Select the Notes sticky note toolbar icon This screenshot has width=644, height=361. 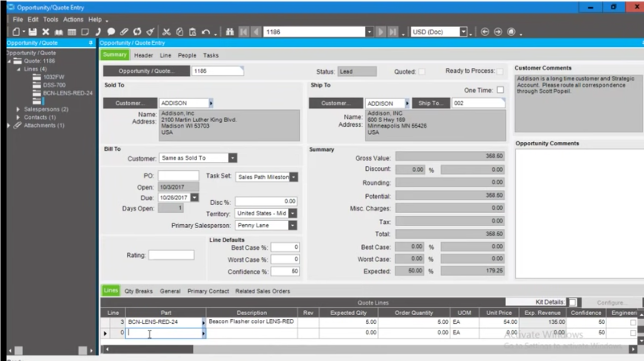point(85,32)
